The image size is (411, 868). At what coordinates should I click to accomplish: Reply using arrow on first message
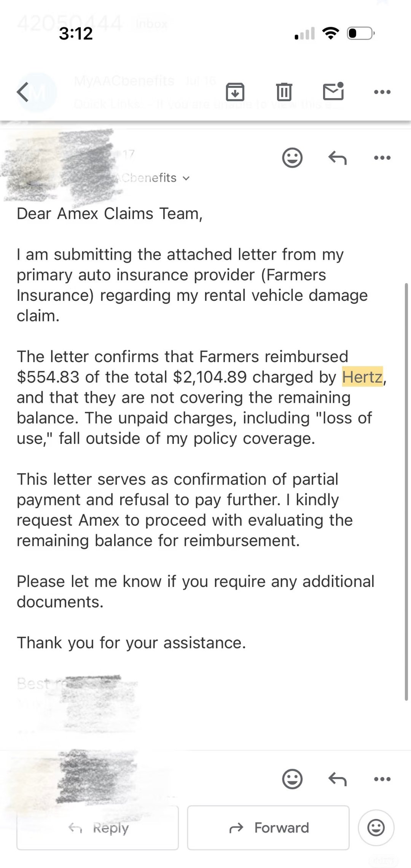(x=338, y=157)
